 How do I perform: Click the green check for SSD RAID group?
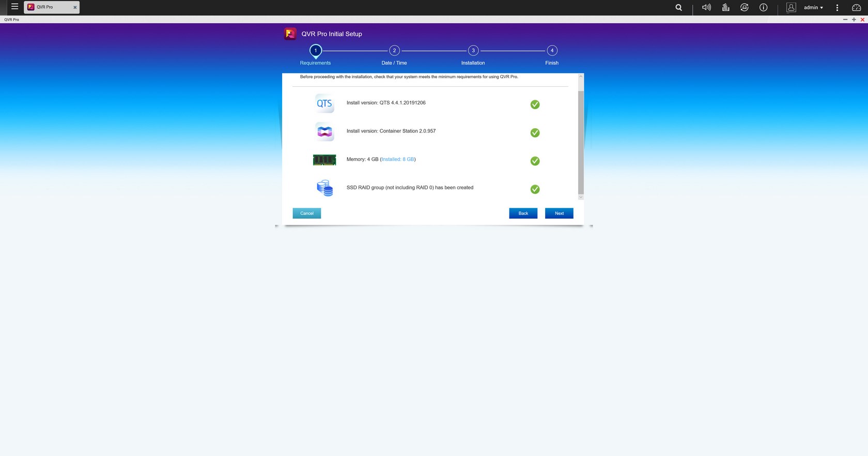[535, 189]
